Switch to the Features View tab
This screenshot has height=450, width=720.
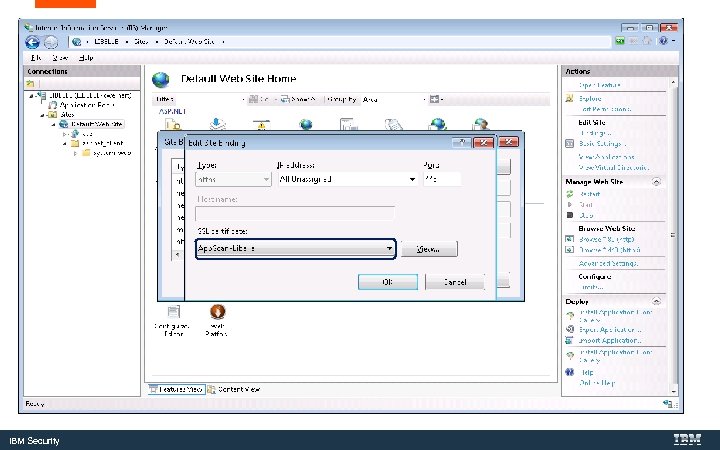(x=176, y=389)
